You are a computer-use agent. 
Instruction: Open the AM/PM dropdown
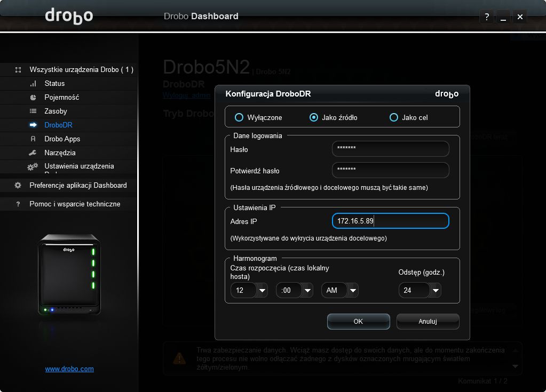[x=340, y=290]
